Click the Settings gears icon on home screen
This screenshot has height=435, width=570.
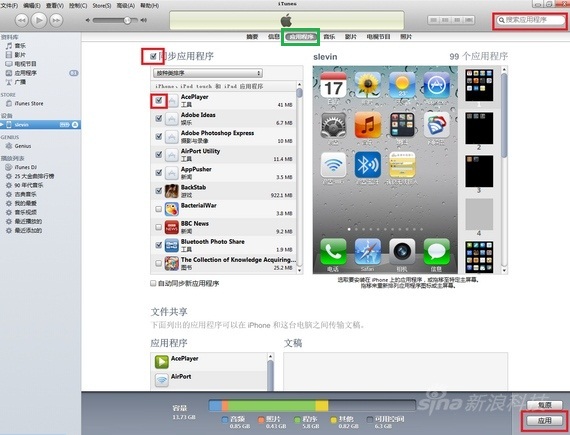[x=333, y=125]
